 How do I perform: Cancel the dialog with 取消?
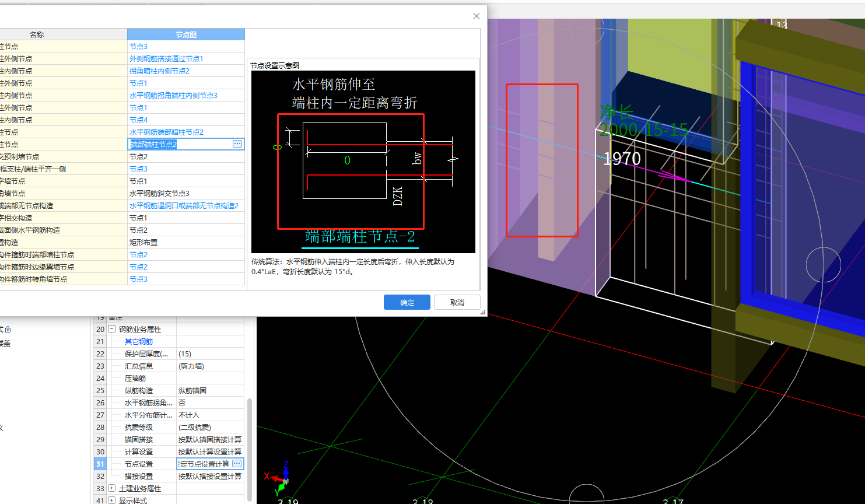(x=457, y=302)
